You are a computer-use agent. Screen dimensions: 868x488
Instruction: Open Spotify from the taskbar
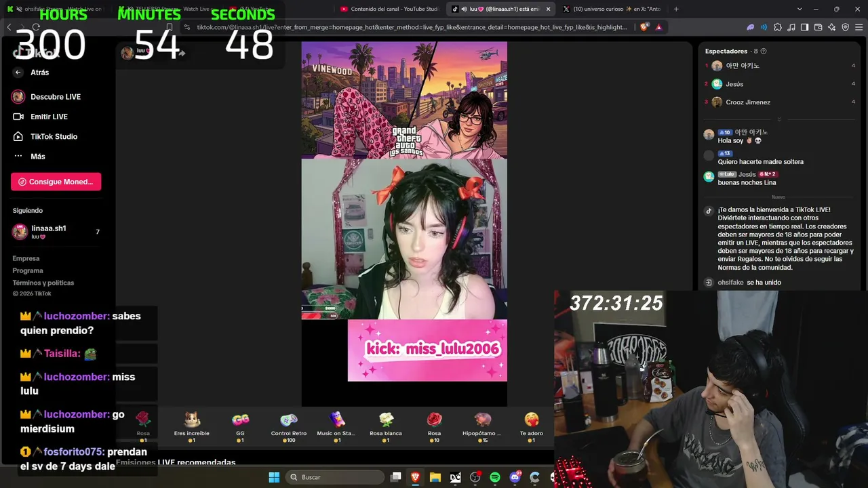coord(495,477)
